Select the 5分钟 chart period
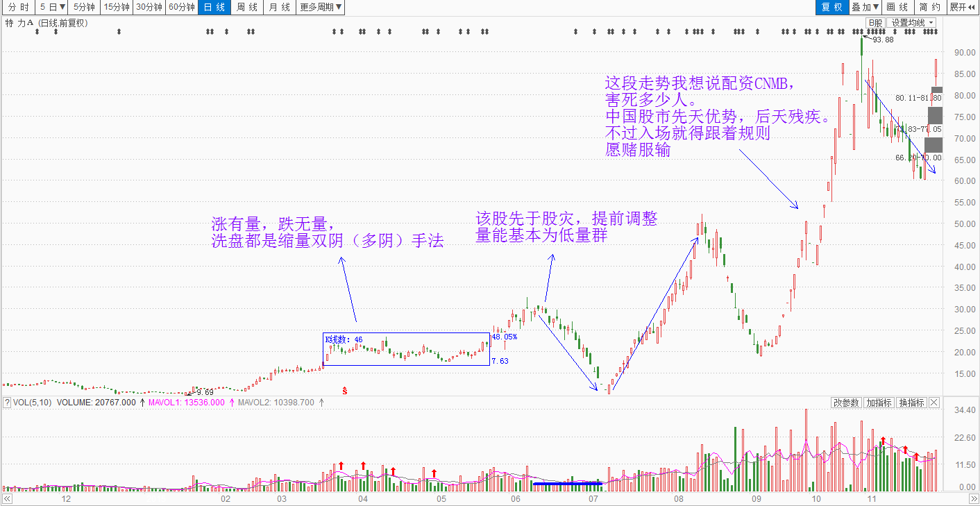 tap(84, 7)
